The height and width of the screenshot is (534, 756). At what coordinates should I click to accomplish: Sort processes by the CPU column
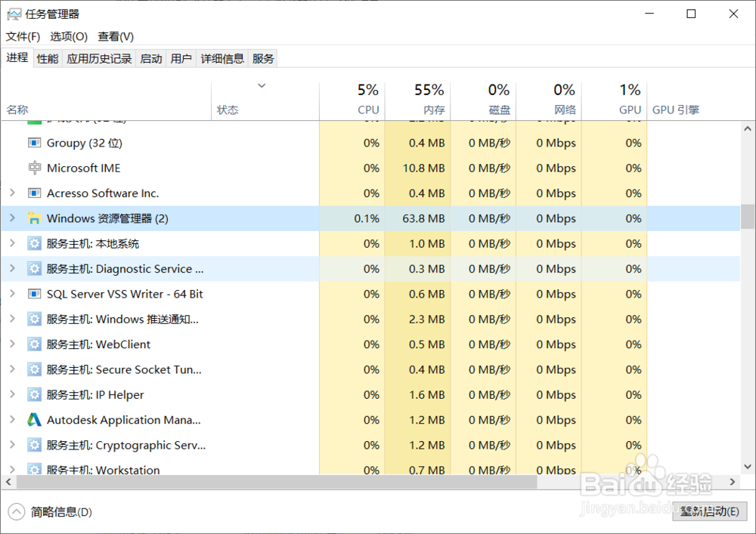point(352,100)
